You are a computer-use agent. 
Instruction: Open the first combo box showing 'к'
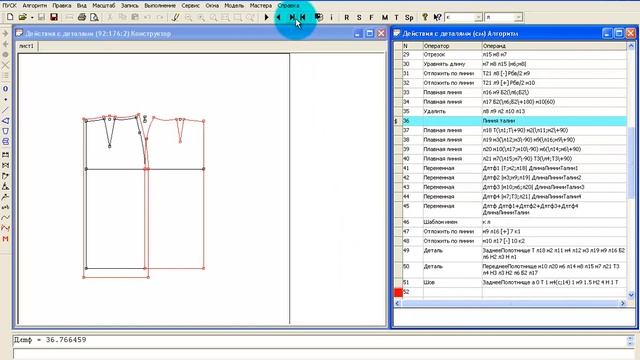coord(464,17)
